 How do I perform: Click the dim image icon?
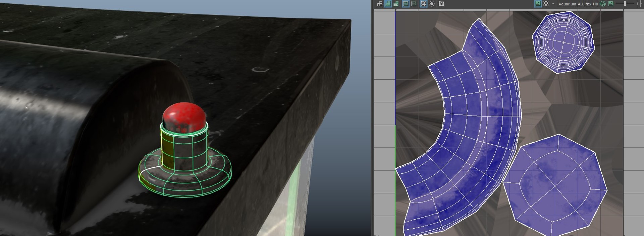click(x=611, y=4)
